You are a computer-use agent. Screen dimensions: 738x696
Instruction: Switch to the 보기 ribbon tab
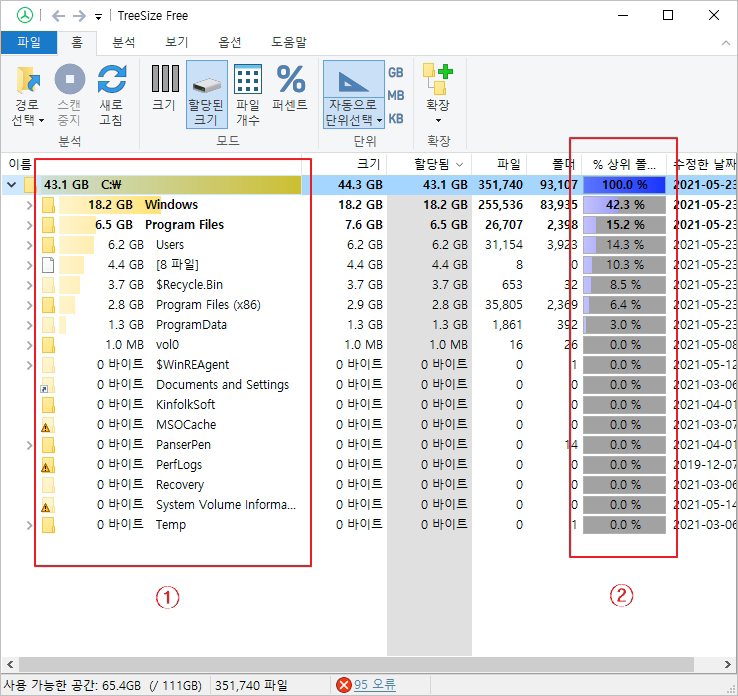[177, 42]
